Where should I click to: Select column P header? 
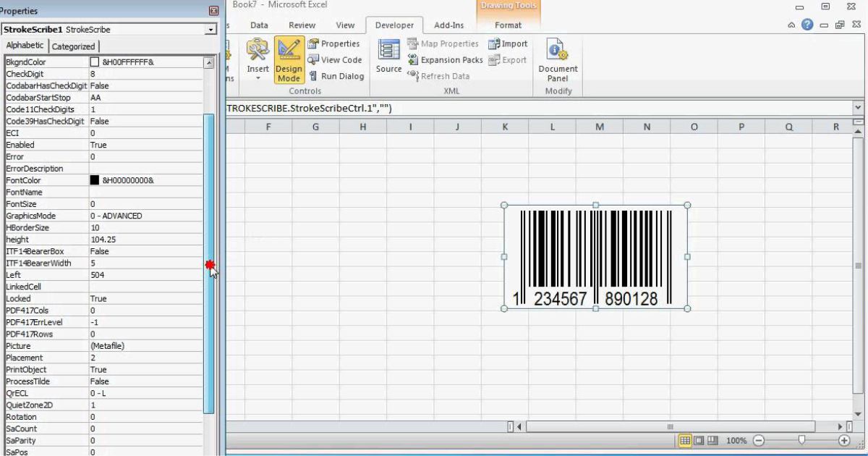click(741, 127)
